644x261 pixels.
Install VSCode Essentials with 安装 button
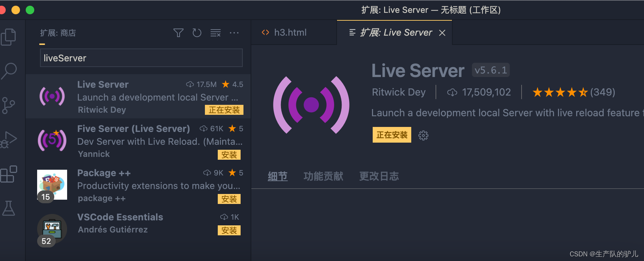229,230
